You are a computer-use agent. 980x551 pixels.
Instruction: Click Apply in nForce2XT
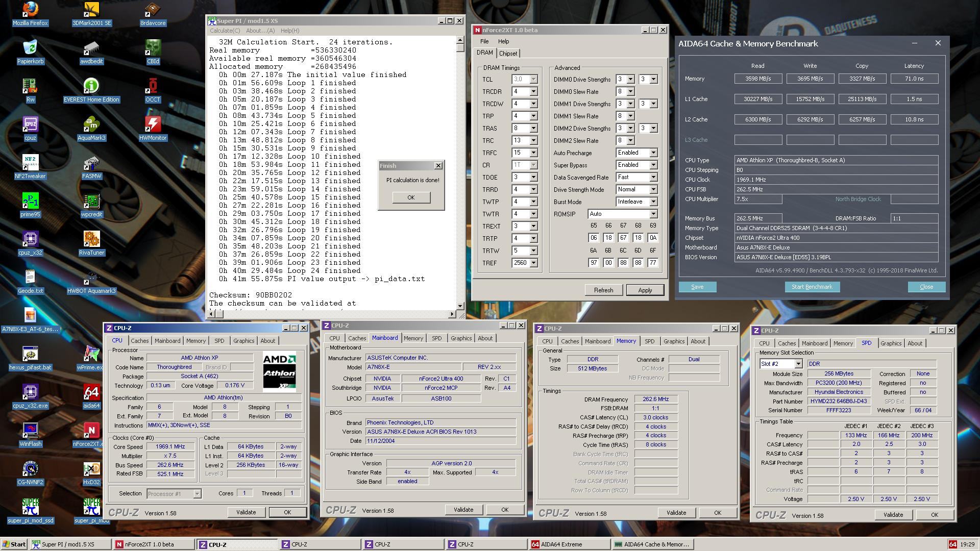coord(645,290)
